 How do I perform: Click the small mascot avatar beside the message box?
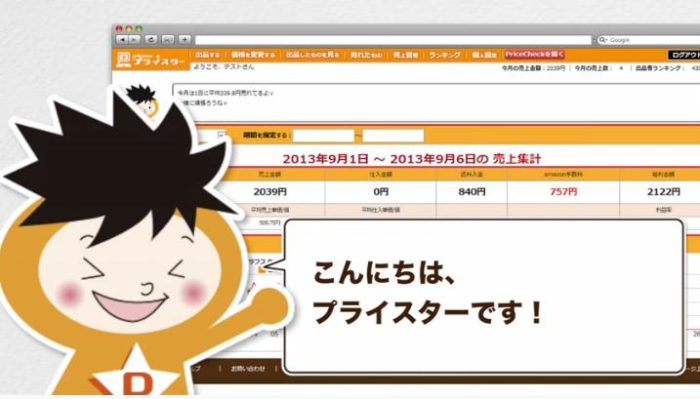(x=143, y=100)
